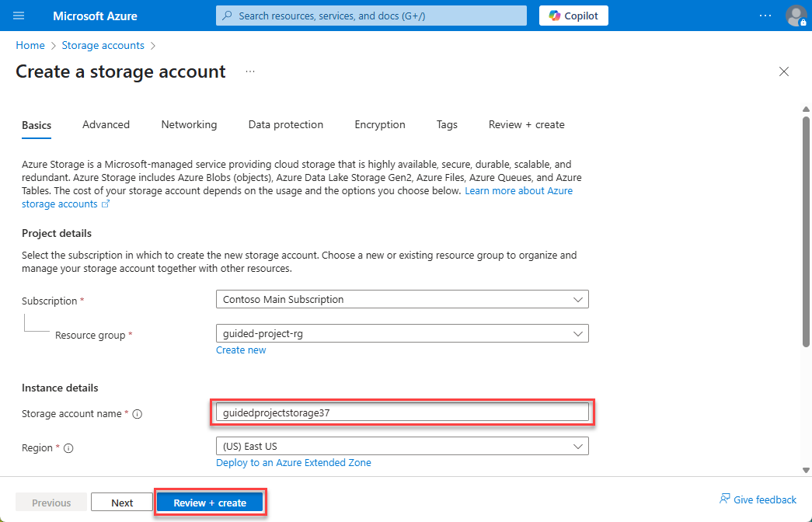
Task: Open the top bar ellipsis menu
Action: point(765,16)
